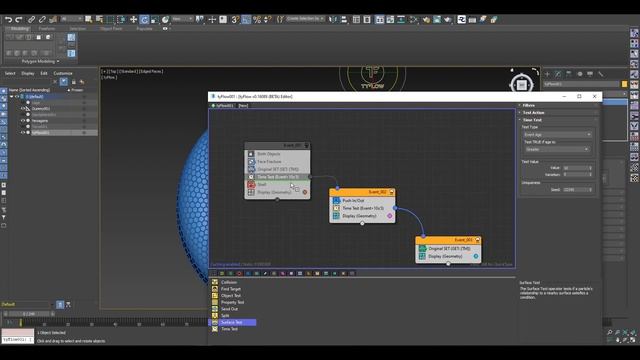Toggle the Event_001 enable bulb icon
Viewport: 640px width, 360px height.
click(x=306, y=145)
